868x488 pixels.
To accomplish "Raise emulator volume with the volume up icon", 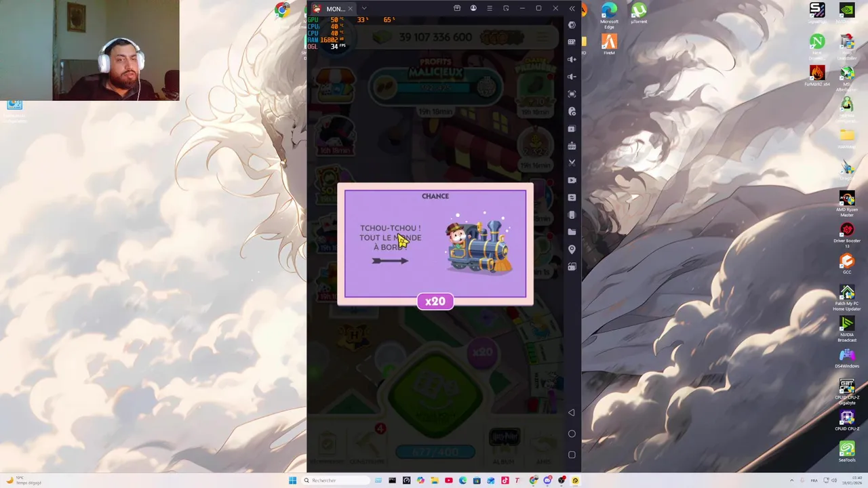I will pos(572,60).
